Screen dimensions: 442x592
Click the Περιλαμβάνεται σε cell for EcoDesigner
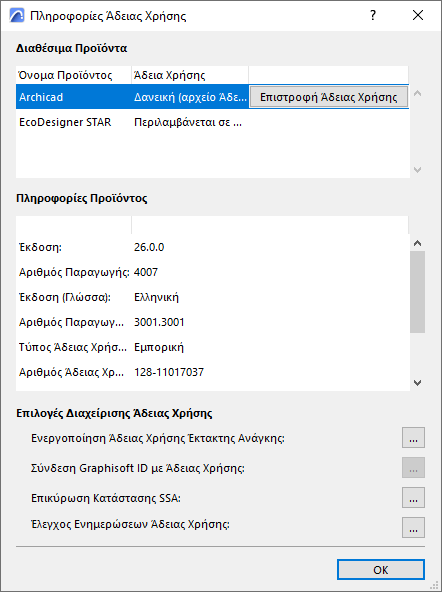(188, 122)
